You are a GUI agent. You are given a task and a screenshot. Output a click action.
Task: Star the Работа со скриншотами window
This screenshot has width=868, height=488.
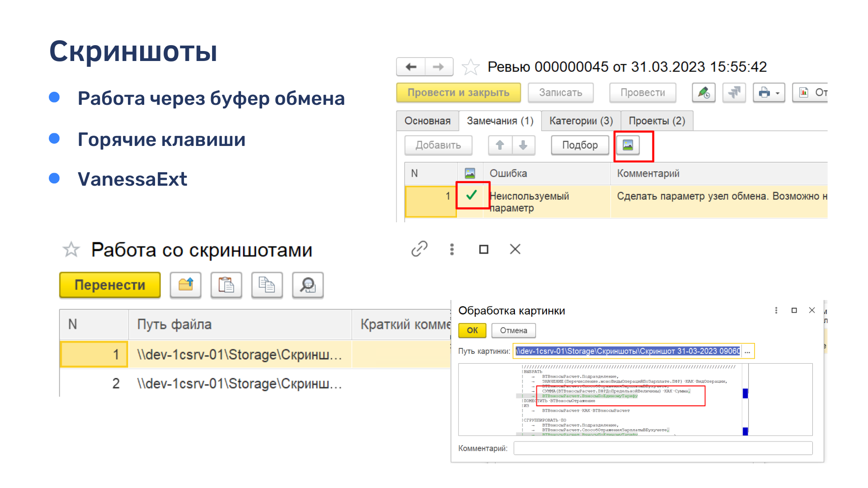click(71, 249)
